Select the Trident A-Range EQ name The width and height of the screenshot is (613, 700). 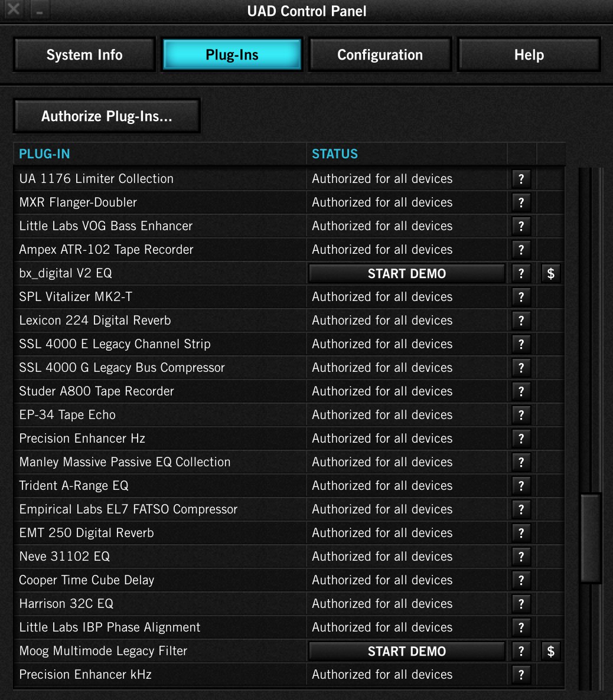pos(74,486)
